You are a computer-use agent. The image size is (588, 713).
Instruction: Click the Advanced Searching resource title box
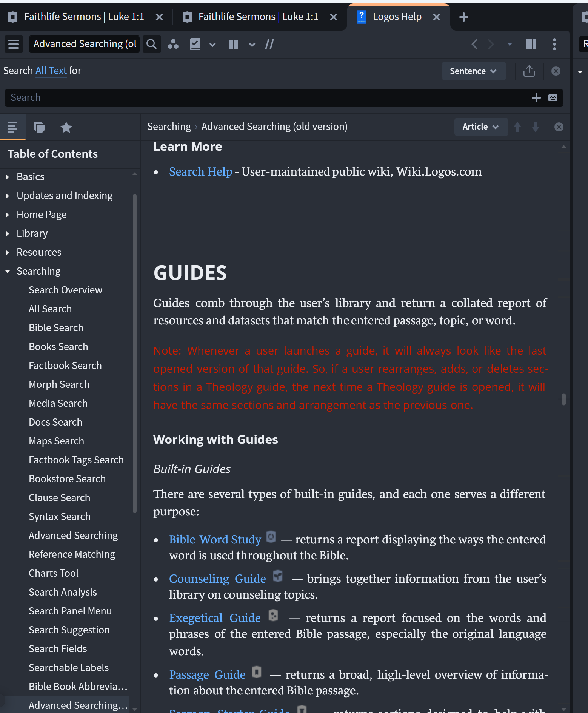(x=85, y=44)
